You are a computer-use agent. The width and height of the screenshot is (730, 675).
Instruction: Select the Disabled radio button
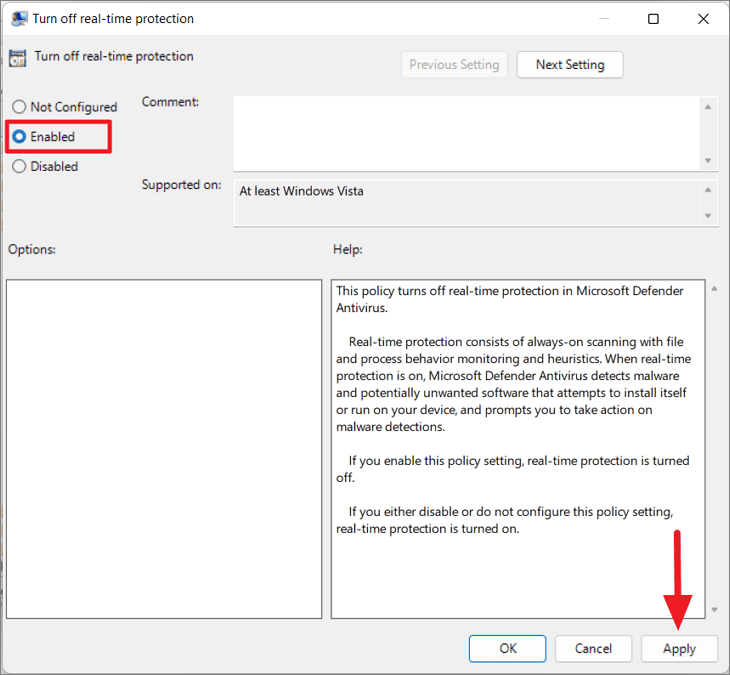[x=19, y=166]
